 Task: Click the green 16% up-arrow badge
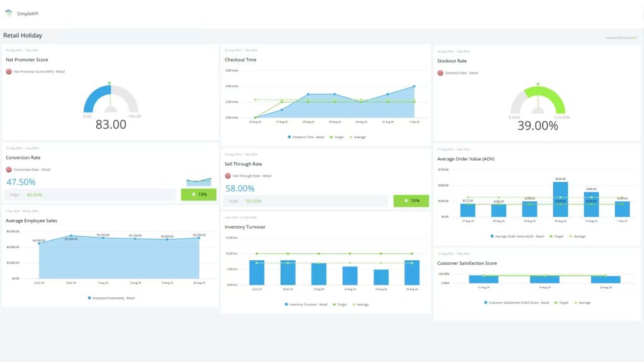(x=411, y=201)
